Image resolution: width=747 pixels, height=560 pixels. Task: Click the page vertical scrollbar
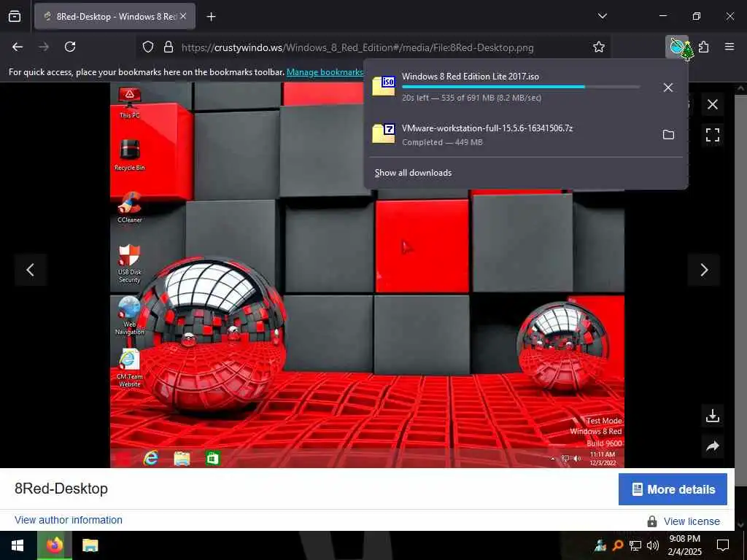click(x=740, y=305)
